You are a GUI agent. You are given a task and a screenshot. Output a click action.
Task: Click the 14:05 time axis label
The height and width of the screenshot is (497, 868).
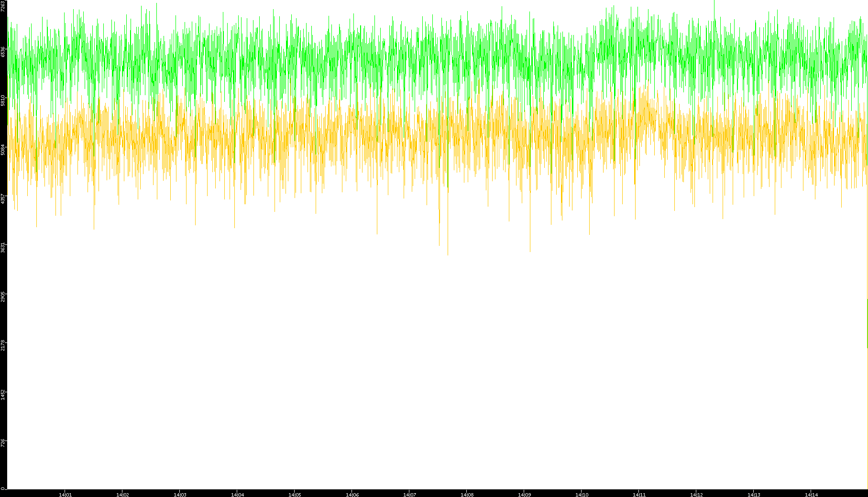click(295, 494)
